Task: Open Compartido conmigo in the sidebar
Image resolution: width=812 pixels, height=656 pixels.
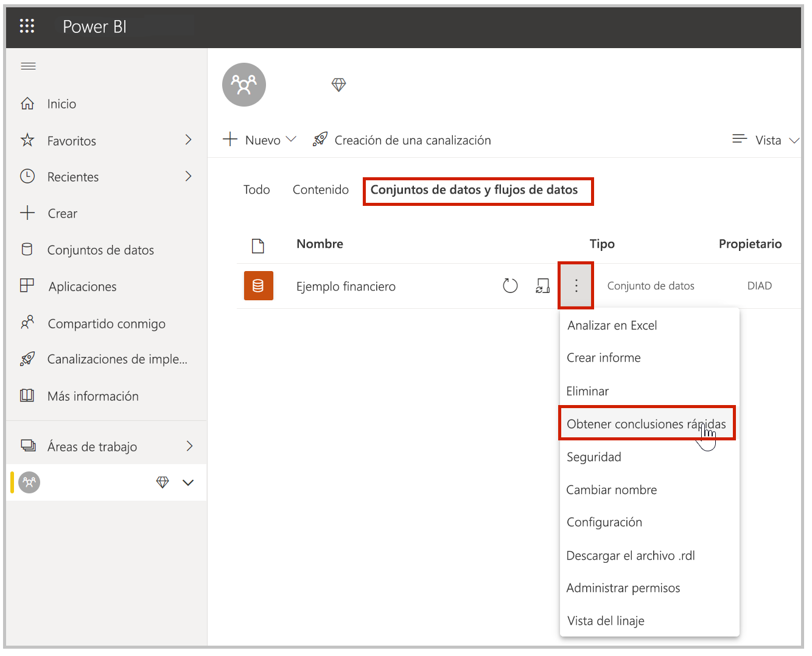Action: click(x=107, y=323)
